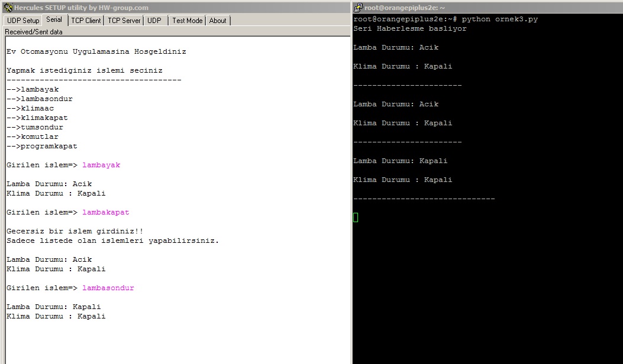Click the lambakapat magenta text
Image resolution: width=623 pixels, height=364 pixels.
[x=106, y=212]
